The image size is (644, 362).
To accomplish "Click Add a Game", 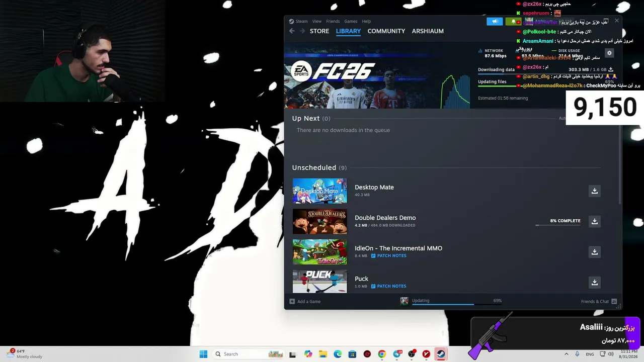I will click(305, 302).
